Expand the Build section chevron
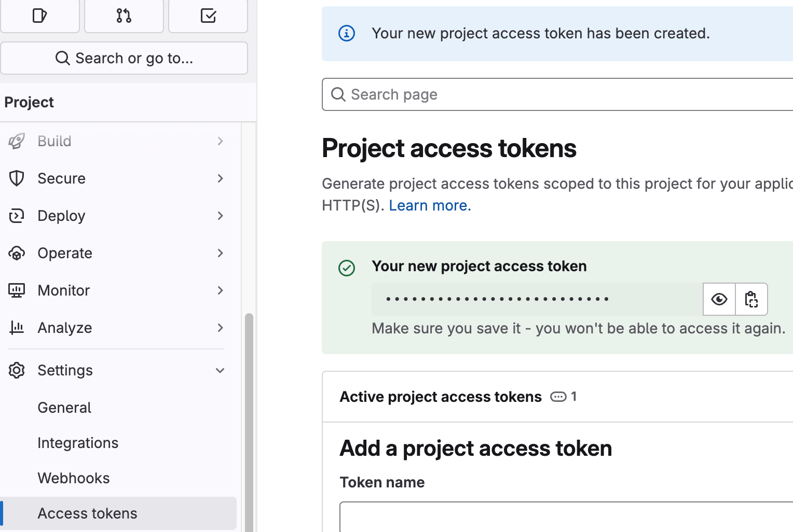Screen dimensions: 793x532 coord(221,141)
